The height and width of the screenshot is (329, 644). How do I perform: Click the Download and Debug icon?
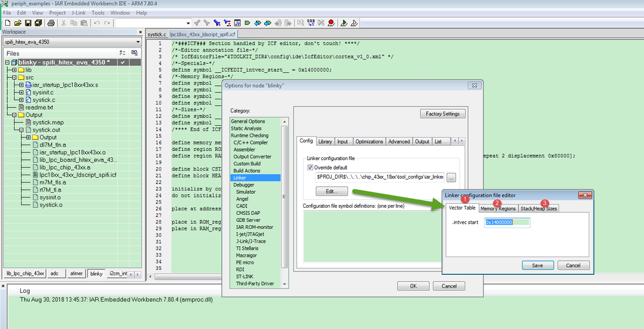[344, 23]
